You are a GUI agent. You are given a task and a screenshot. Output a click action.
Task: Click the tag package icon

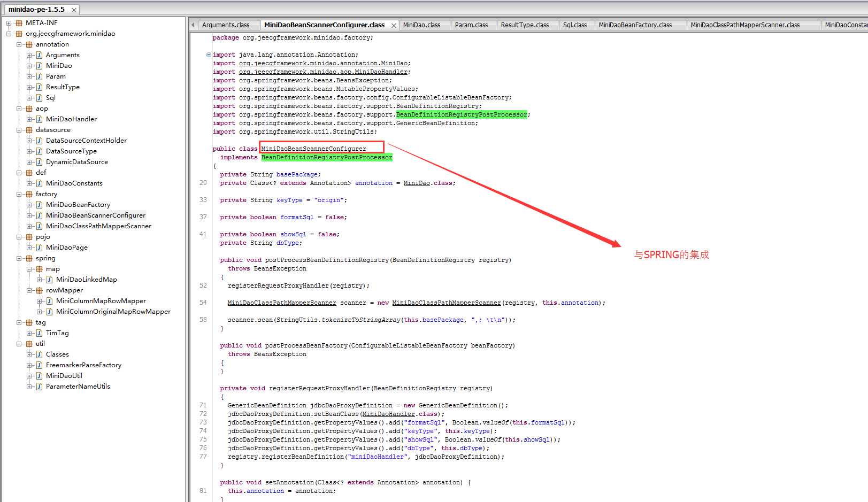[29, 322]
